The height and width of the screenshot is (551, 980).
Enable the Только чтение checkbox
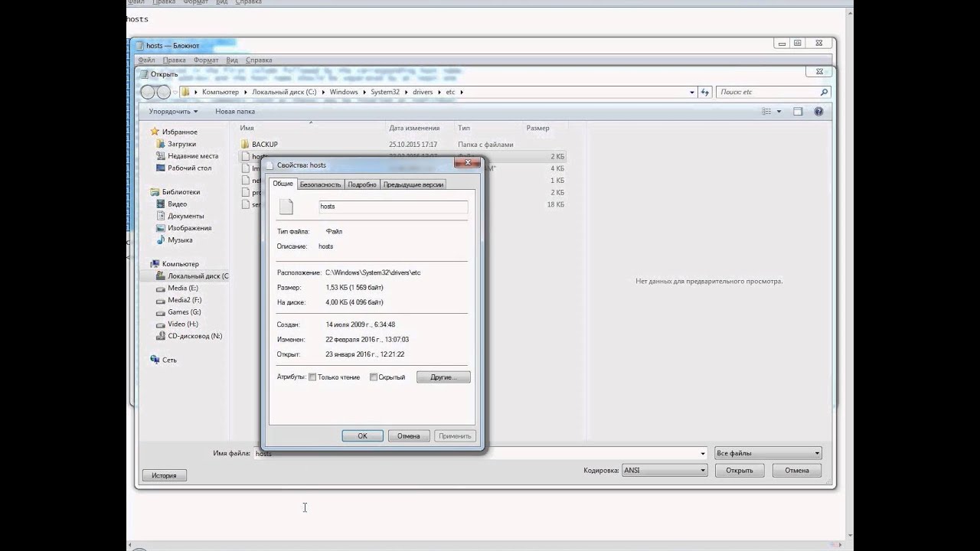[x=312, y=377]
